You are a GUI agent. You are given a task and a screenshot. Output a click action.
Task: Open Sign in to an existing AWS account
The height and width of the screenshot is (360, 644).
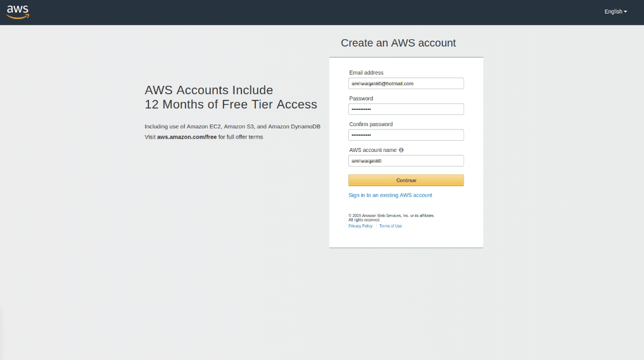click(x=390, y=195)
